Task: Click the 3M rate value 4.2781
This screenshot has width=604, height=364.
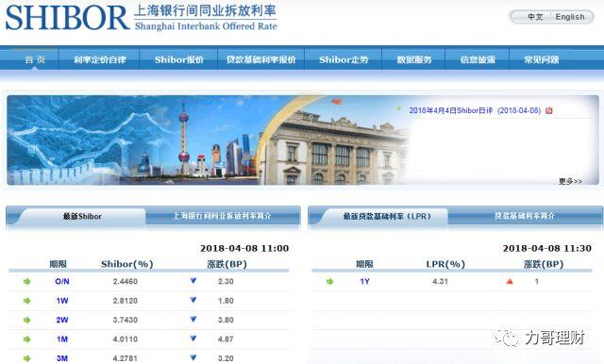Action: (126, 358)
